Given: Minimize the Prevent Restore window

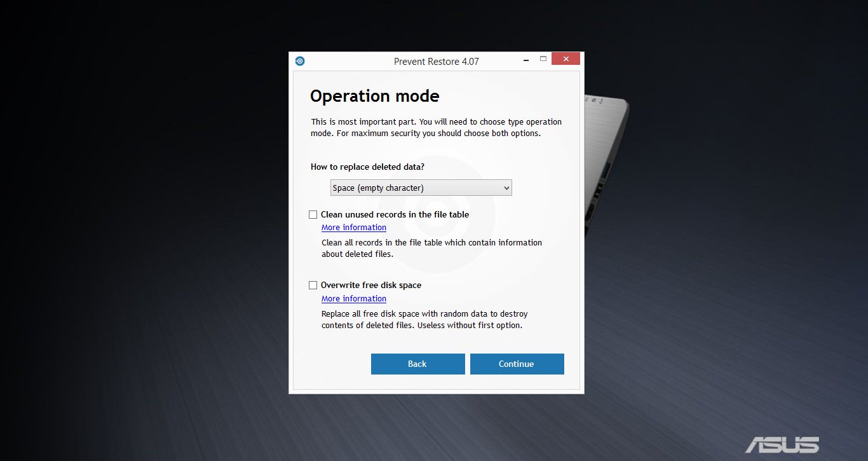Looking at the screenshot, I should (526, 60).
